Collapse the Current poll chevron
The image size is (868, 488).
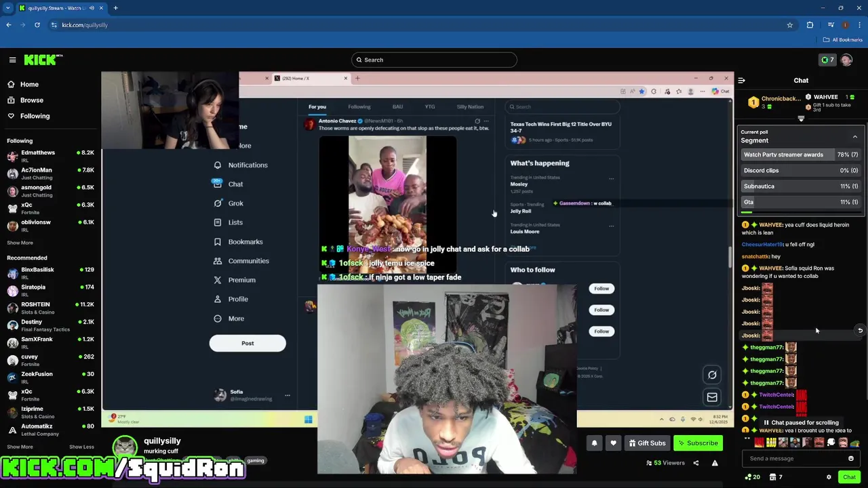(x=855, y=137)
